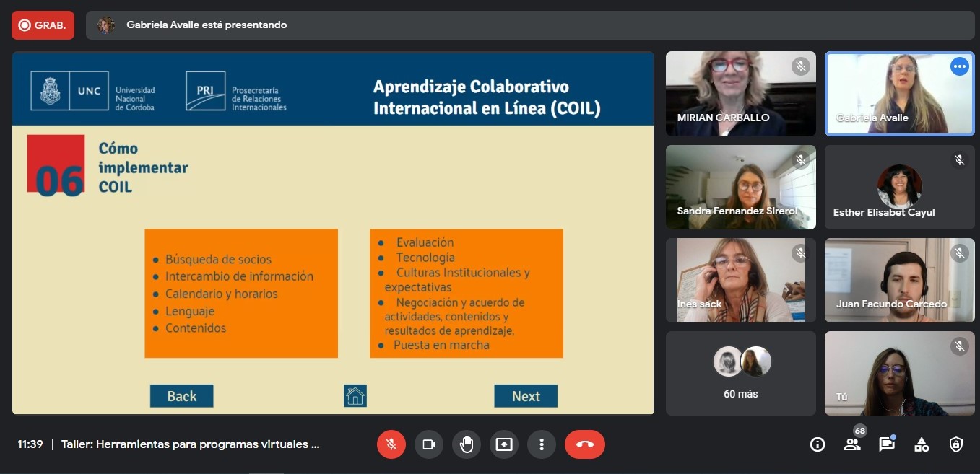
Task: Click muted mic icon on MIRIAN CARBALLO tile
Action: [x=800, y=66]
